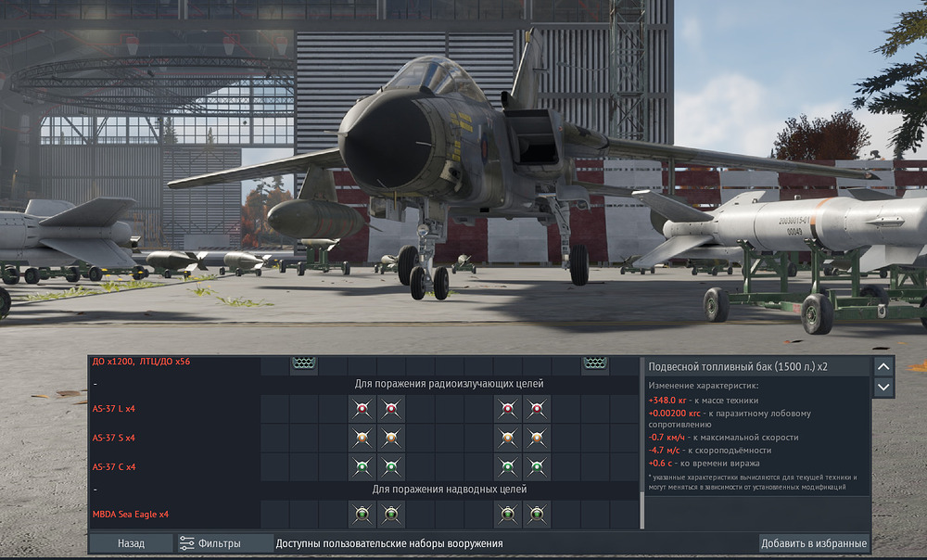Select the second AS-37 L missile icon
This screenshot has height=560, width=927.
point(391,409)
